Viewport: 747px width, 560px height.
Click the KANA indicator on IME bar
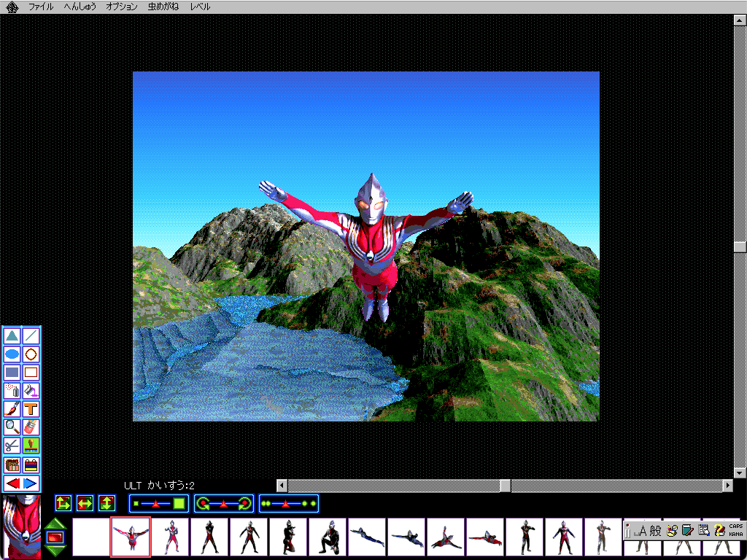(735, 534)
